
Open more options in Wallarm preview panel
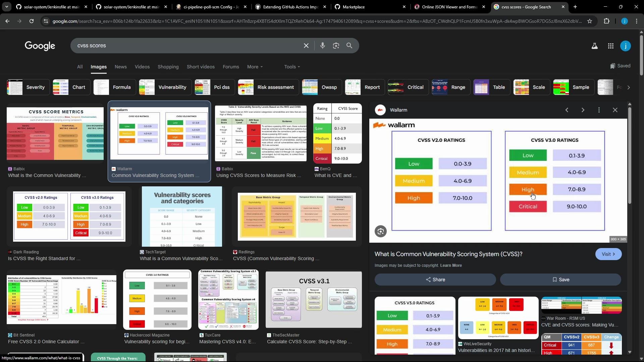pos(599,110)
